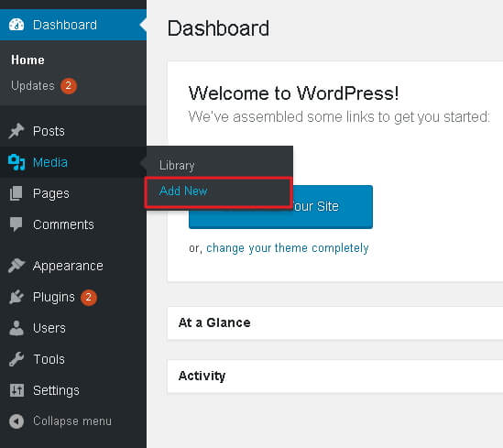Image resolution: width=503 pixels, height=448 pixels.
Task: Open the Pages menu
Action: pos(73,193)
